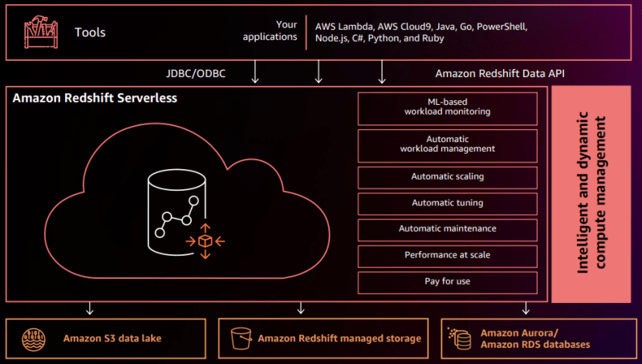Click the Amazon Redshift Serverless heading
Viewport: 642px width, 364px height.
(95, 98)
